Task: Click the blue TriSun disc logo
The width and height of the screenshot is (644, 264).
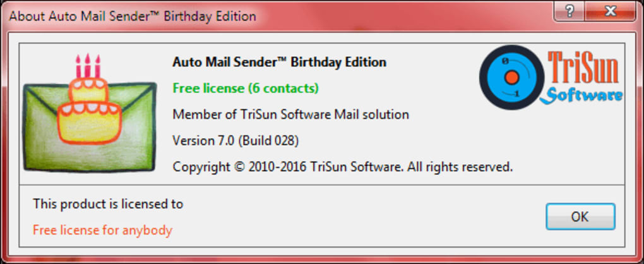Action: (x=511, y=77)
